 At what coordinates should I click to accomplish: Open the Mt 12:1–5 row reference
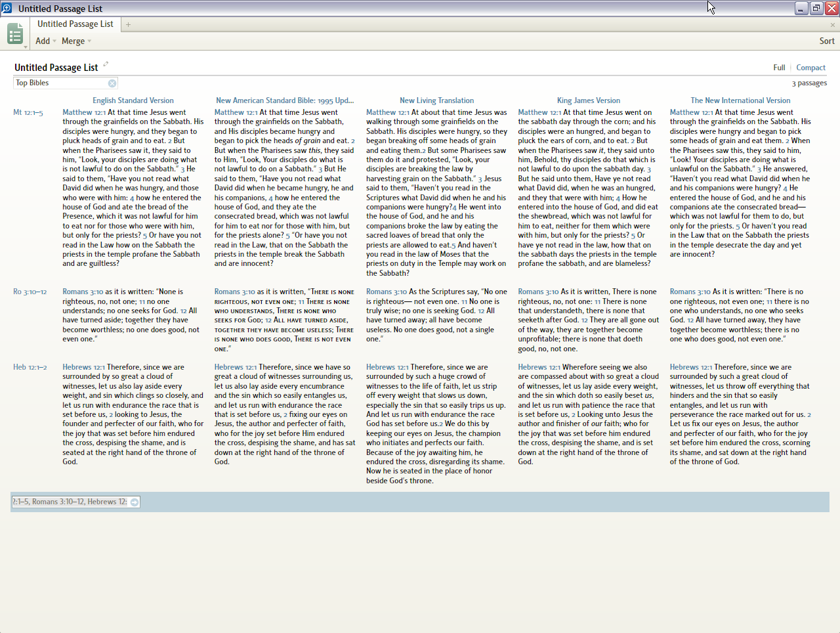[28, 112]
